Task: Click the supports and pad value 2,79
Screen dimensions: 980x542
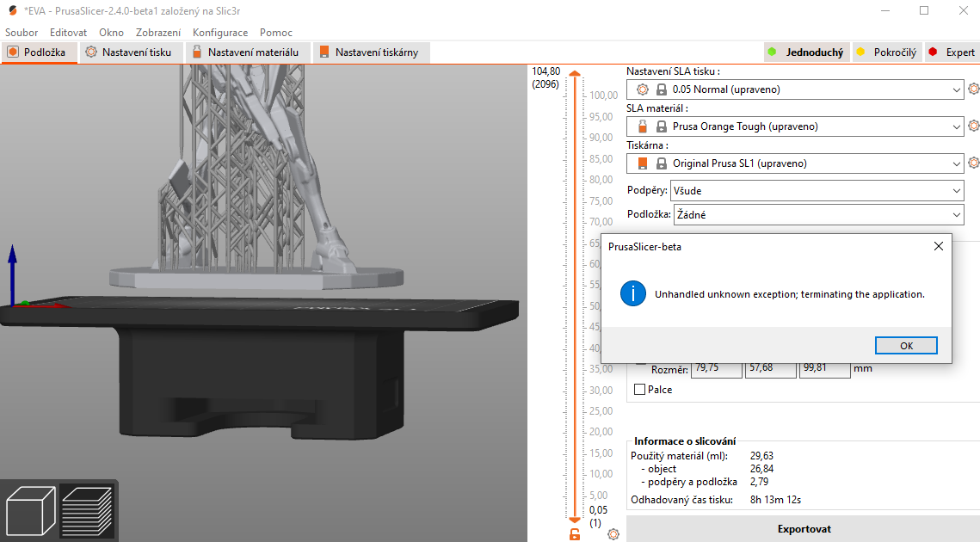Action: [x=760, y=482]
